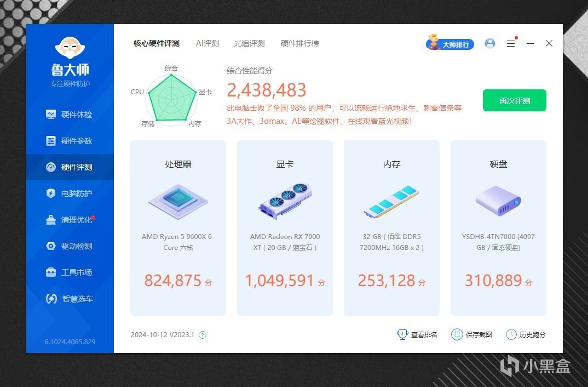
Task: Click the 历史跑分 clock icon
Action: tap(511, 334)
